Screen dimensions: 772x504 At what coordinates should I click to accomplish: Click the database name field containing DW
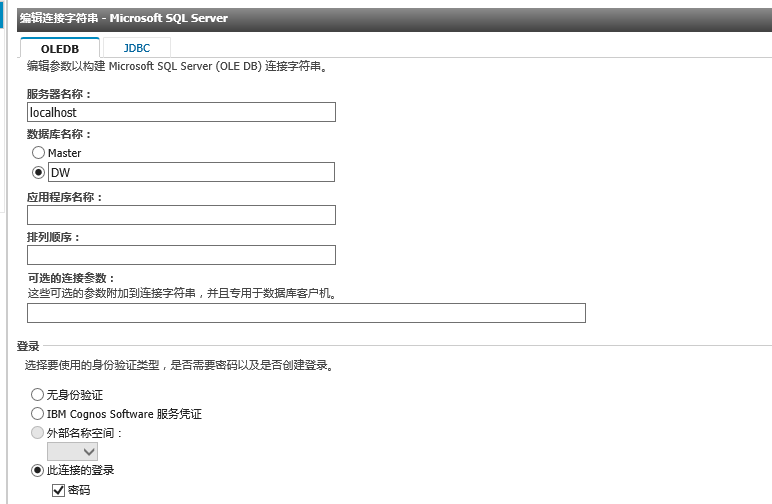point(191,172)
